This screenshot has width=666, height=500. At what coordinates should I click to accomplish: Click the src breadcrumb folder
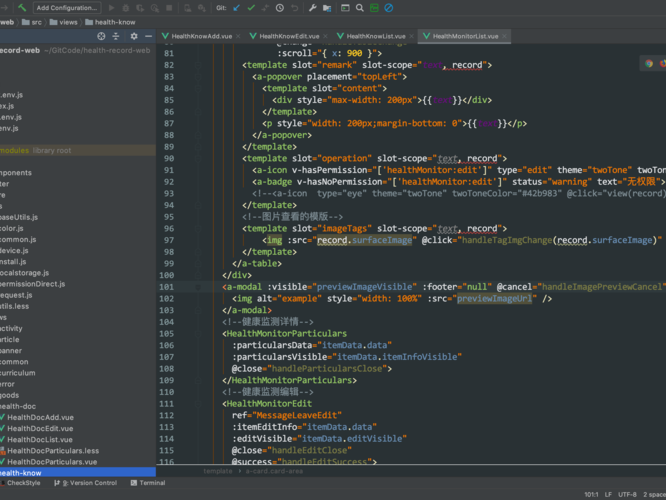32,22
